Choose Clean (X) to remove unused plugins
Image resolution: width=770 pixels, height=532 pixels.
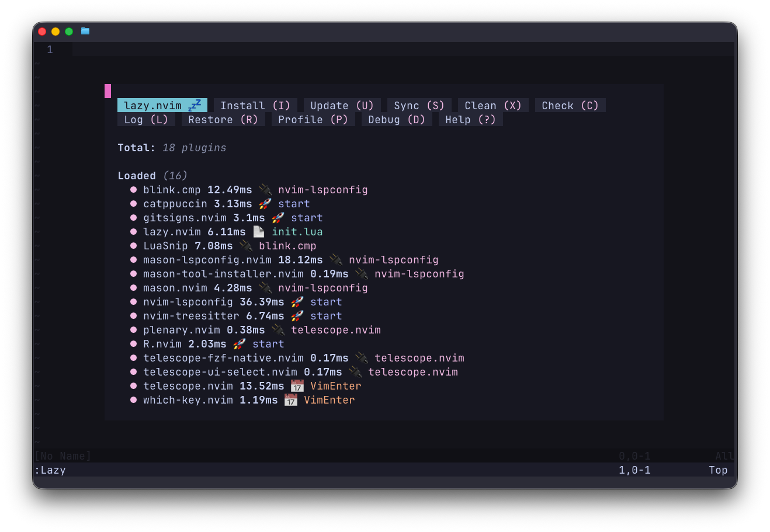click(x=493, y=106)
